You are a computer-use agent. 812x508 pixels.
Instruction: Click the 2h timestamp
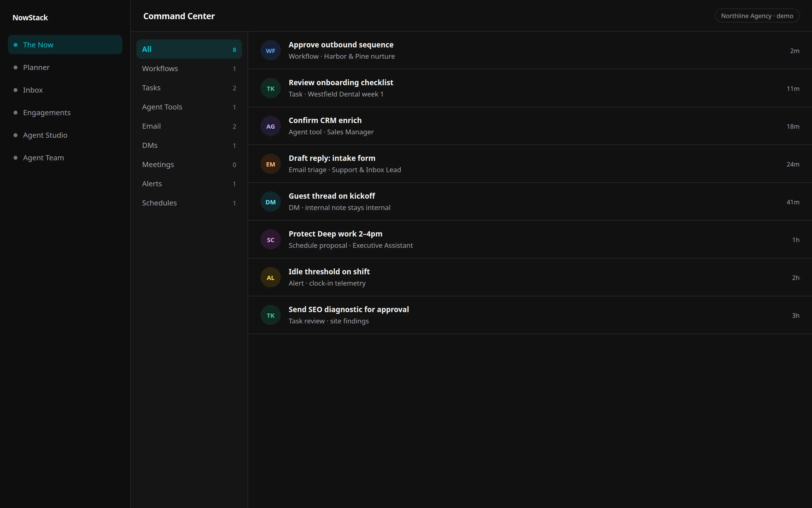click(x=796, y=277)
